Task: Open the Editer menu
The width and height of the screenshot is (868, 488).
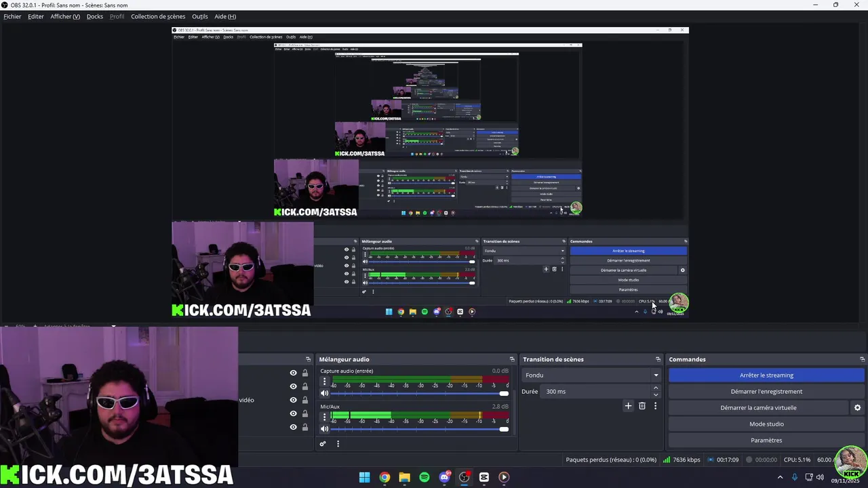Action: (x=36, y=16)
